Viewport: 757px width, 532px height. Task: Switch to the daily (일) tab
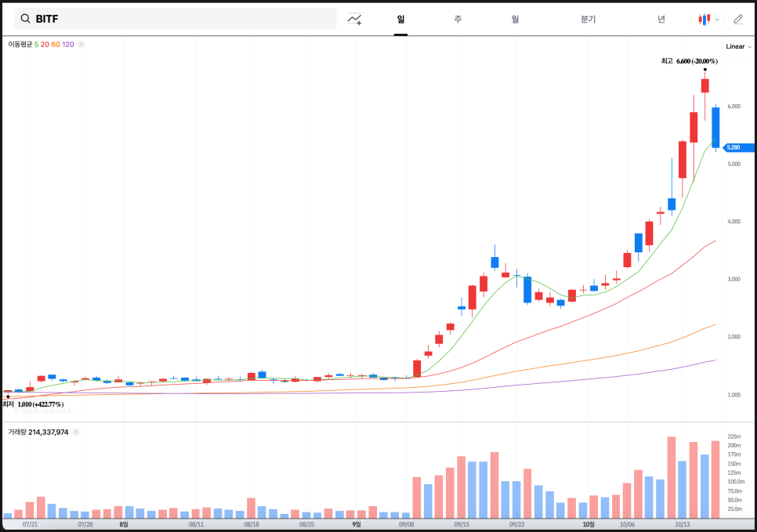coord(400,19)
